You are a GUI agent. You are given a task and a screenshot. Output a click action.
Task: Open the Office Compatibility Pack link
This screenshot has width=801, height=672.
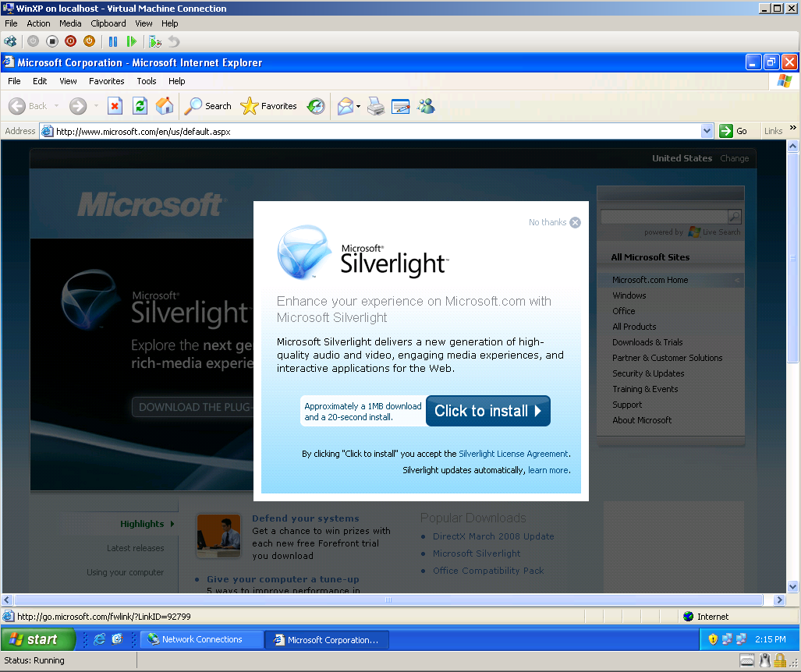point(488,571)
